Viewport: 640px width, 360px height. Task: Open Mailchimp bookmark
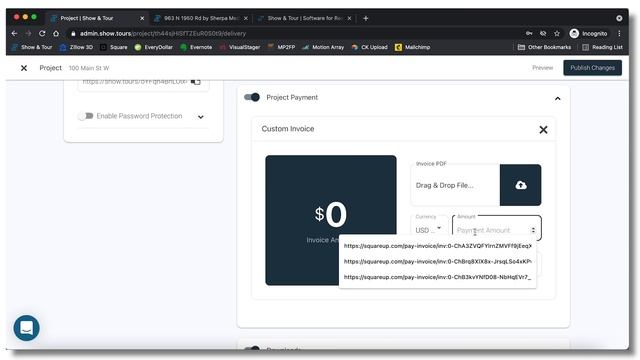413,47
